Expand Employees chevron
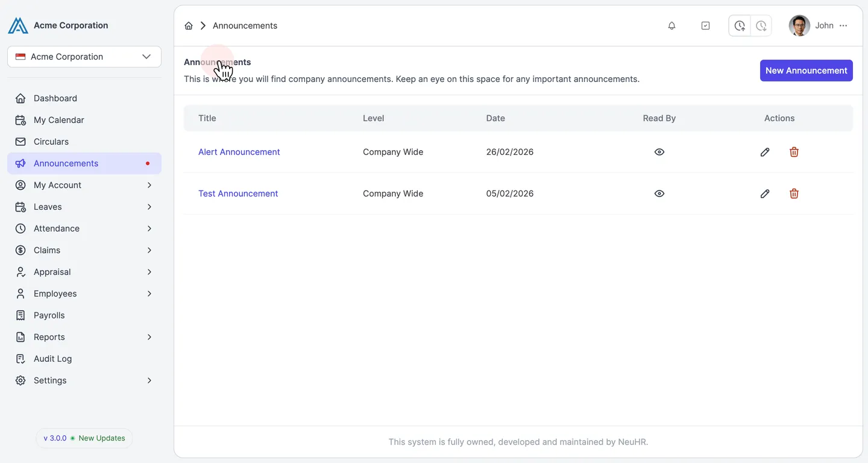 point(149,294)
